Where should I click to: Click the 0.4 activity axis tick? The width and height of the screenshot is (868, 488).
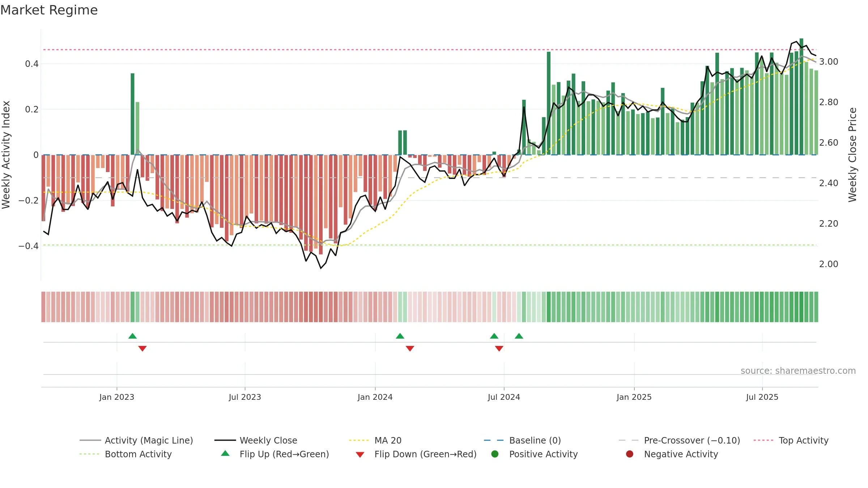point(32,64)
